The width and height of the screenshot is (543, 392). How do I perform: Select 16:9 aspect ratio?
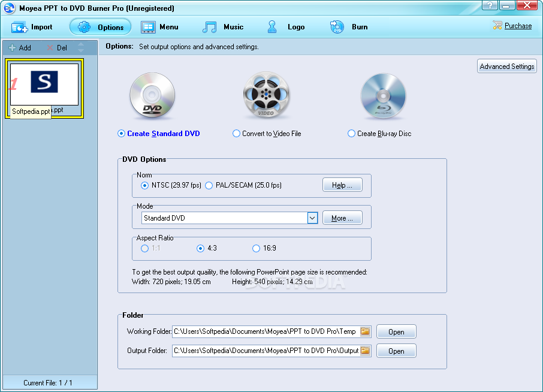pyautogui.click(x=264, y=248)
